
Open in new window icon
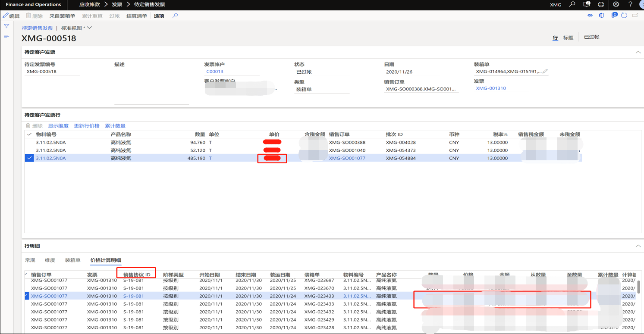pos(635,16)
